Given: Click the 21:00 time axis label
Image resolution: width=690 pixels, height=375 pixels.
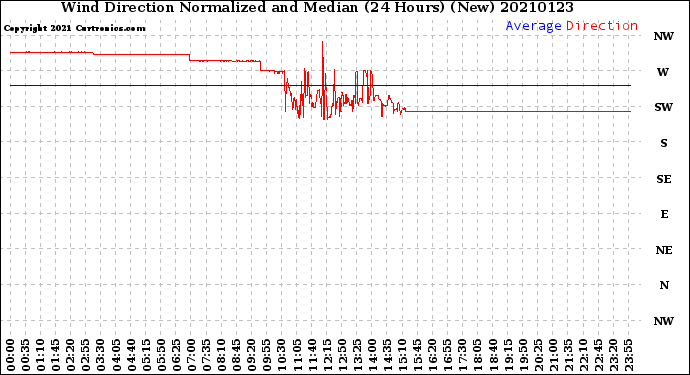Looking at the screenshot, I should pyautogui.click(x=553, y=355).
